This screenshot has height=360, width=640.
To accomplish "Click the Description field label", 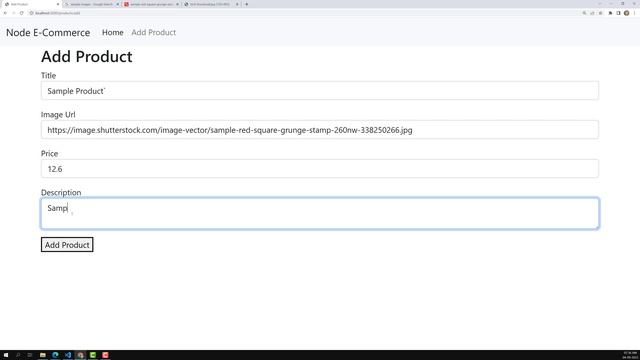I will pyautogui.click(x=61, y=192).
